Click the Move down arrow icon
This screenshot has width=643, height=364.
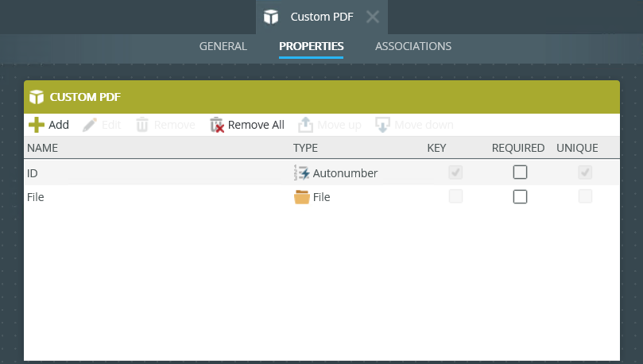(383, 125)
